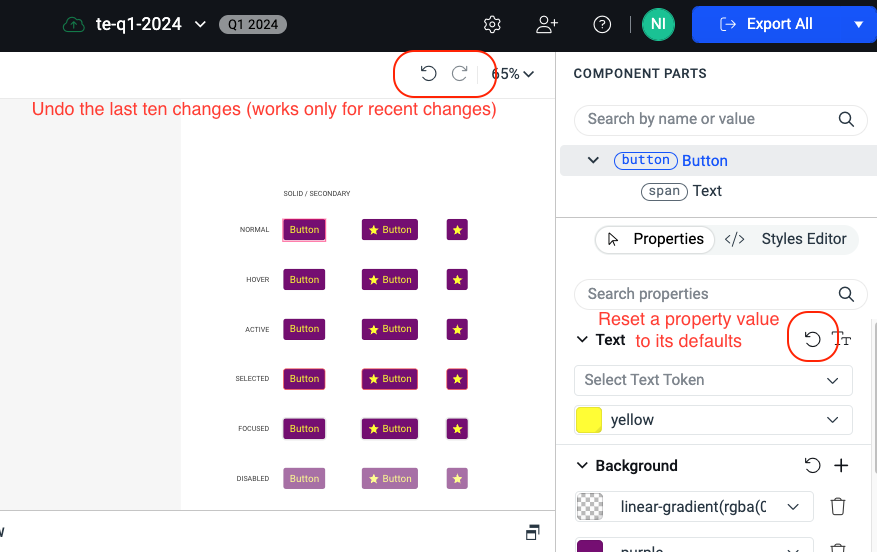Click the text typography icon in the Text section
The width and height of the screenshot is (877, 552).
point(842,340)
